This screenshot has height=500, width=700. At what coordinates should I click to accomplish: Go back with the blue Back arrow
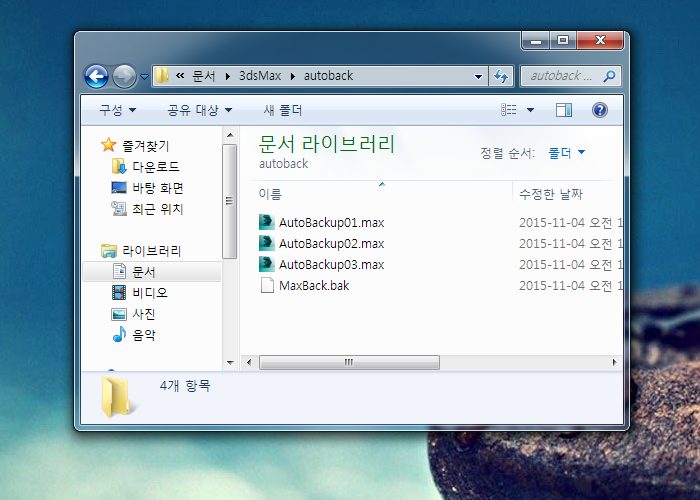96,77
